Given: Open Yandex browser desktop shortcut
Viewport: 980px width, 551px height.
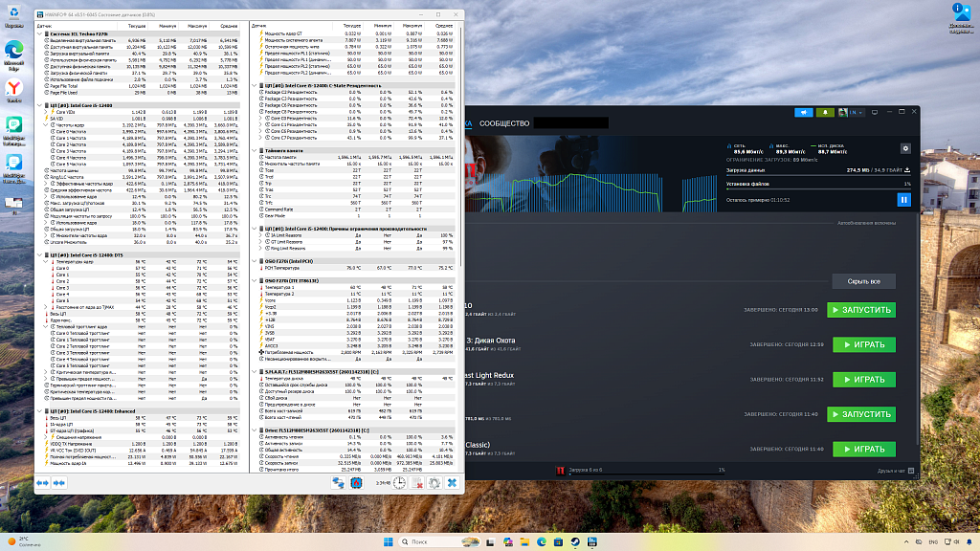Looking at the screenshot, I should click(13, 91).
